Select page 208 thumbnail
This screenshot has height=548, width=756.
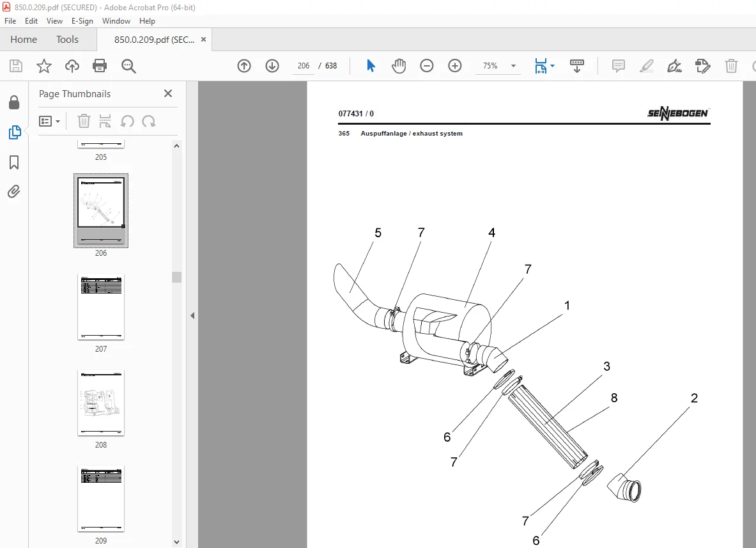tap(101, 403)
